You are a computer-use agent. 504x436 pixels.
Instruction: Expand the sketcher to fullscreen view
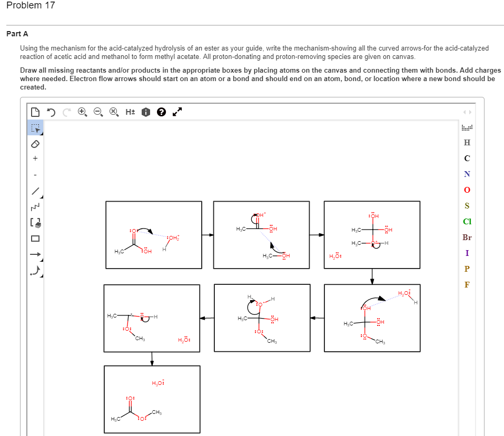point(176,112)
